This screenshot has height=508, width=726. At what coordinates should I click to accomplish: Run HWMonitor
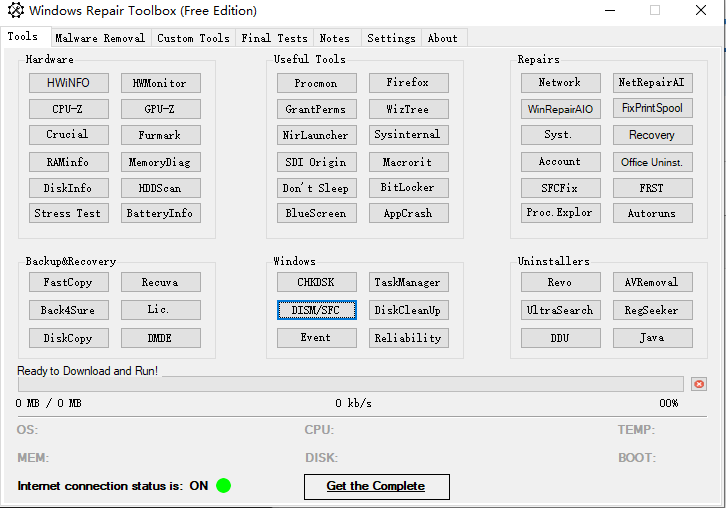pyautogui.click(x=161, y=83)
